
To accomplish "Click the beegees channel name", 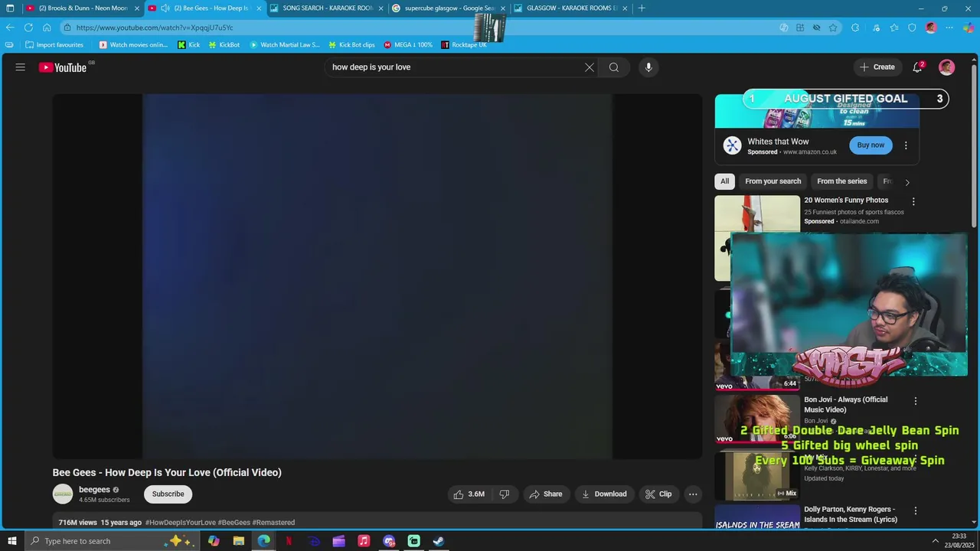I will point(94,490).
